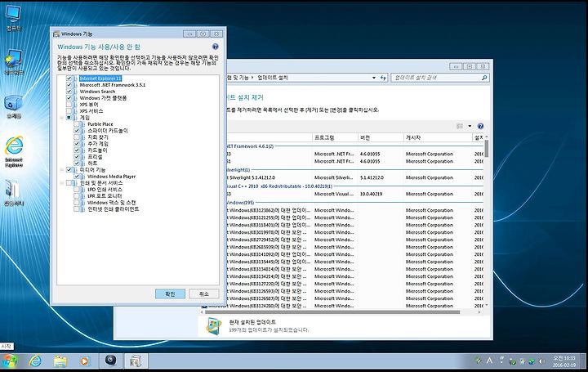Uncheck the Microsoft .NET Framework 3.5.1 checkbox
The height and width of the screenshot is (372, 588).
click(x=69, y=85)
